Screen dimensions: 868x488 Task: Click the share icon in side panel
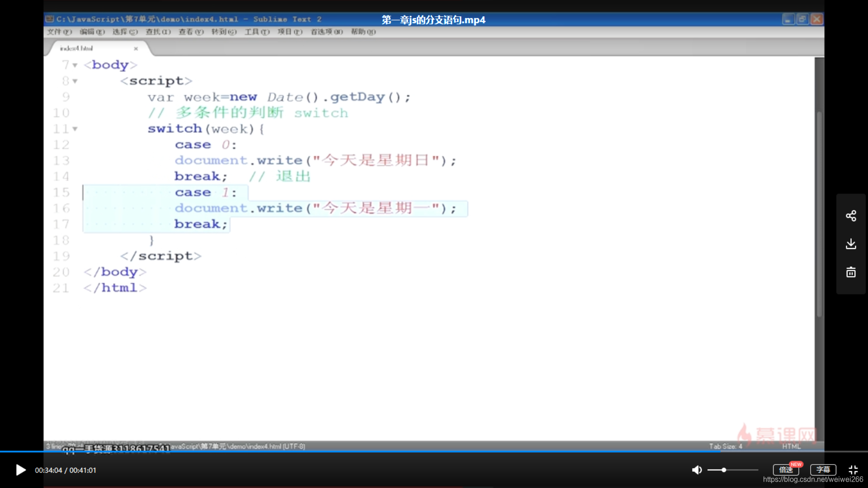click(851, 216)
